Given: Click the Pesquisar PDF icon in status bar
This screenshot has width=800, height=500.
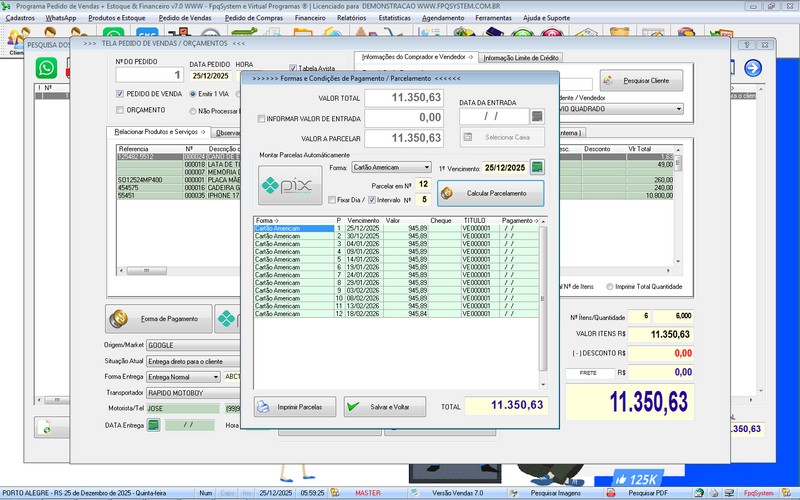Looking at the screenshot, I should tap(611, 493).
